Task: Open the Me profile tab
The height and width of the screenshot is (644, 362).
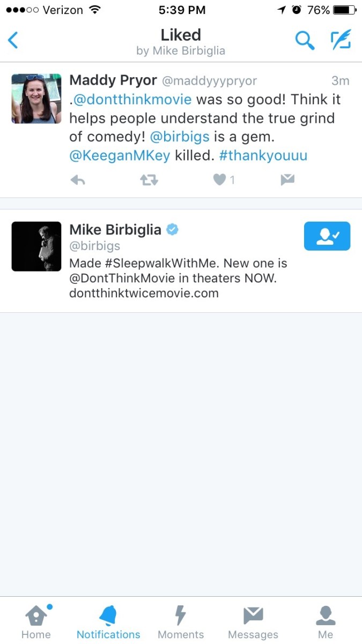Action: pyautogui.click(x=326, y=623)
